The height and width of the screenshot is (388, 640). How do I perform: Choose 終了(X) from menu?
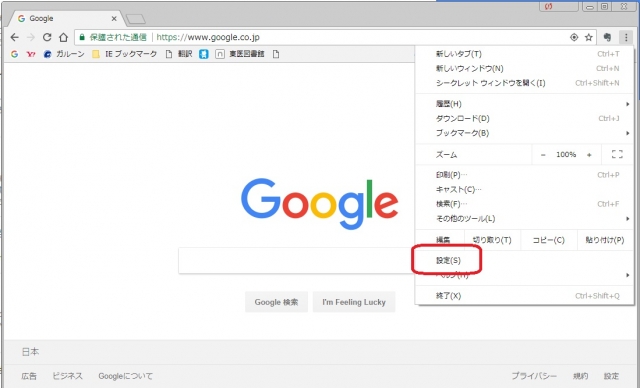(x=525, y=296)
